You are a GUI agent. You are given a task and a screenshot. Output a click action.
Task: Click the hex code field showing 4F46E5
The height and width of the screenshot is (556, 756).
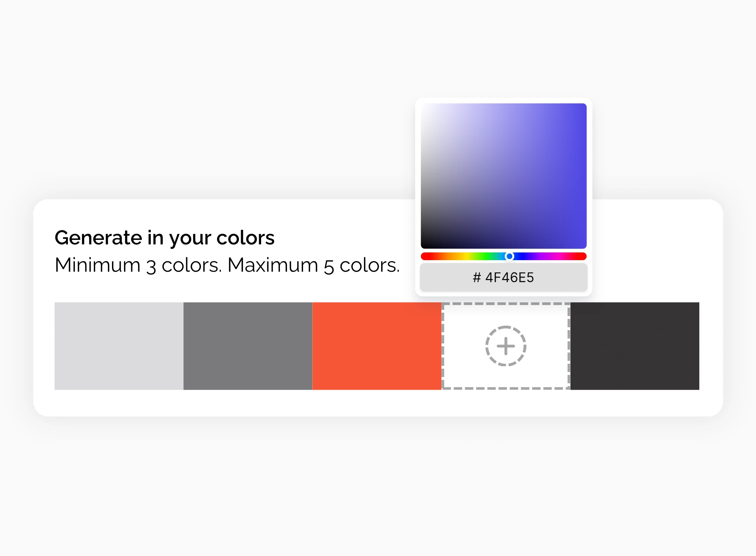pos(503,278)
